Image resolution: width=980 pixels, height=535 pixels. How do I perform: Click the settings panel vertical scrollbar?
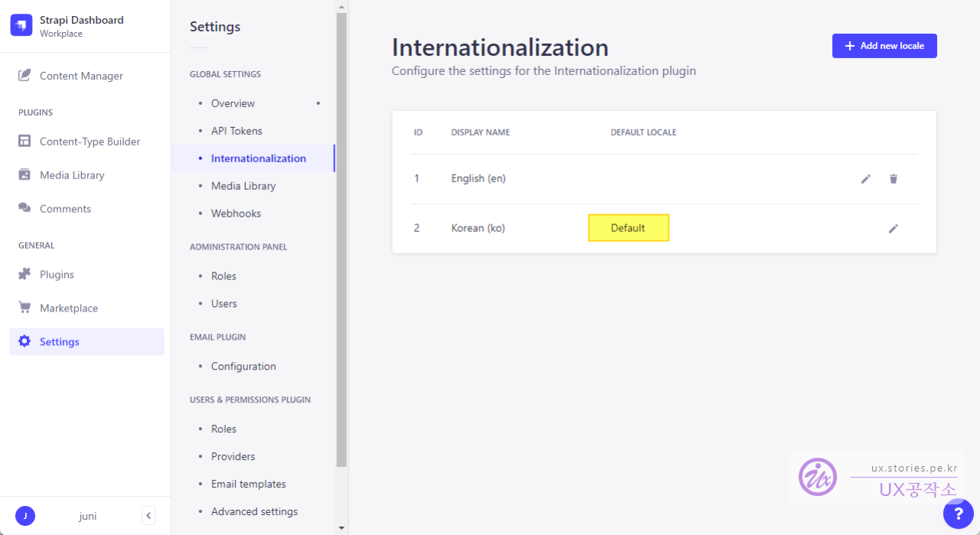[341, 239]
